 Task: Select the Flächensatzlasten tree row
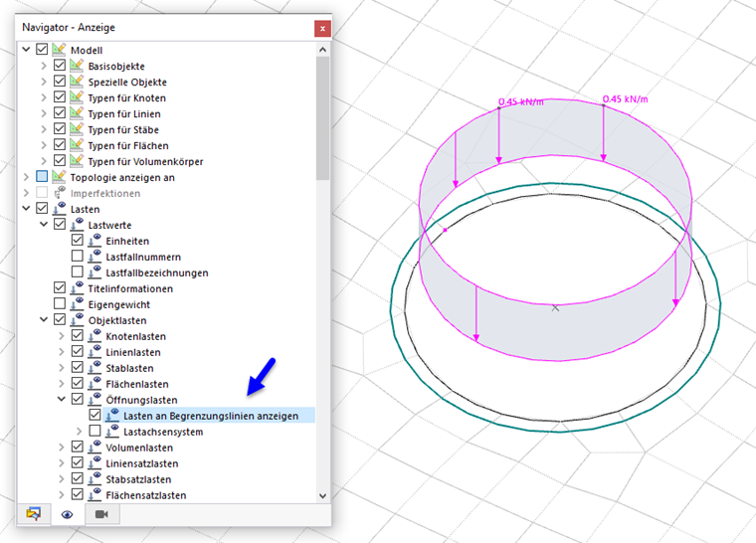[146, 495]
